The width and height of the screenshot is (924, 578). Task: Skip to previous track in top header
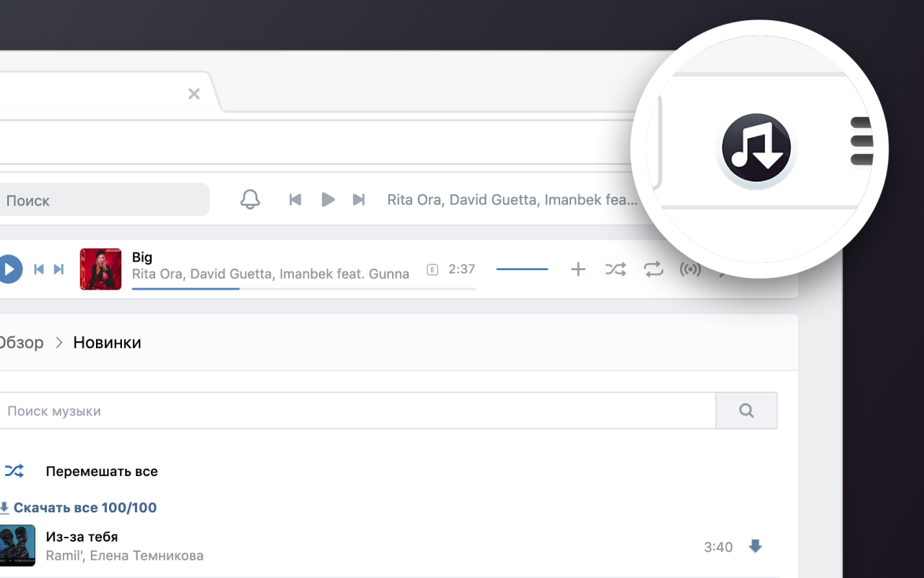coord(295,199)
